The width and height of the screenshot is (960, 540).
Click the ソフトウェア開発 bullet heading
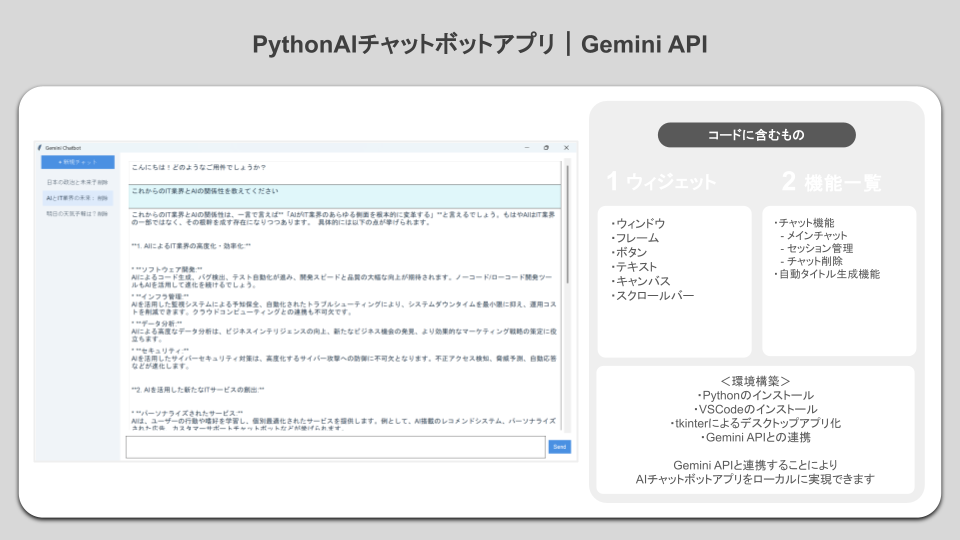(167, 269)
